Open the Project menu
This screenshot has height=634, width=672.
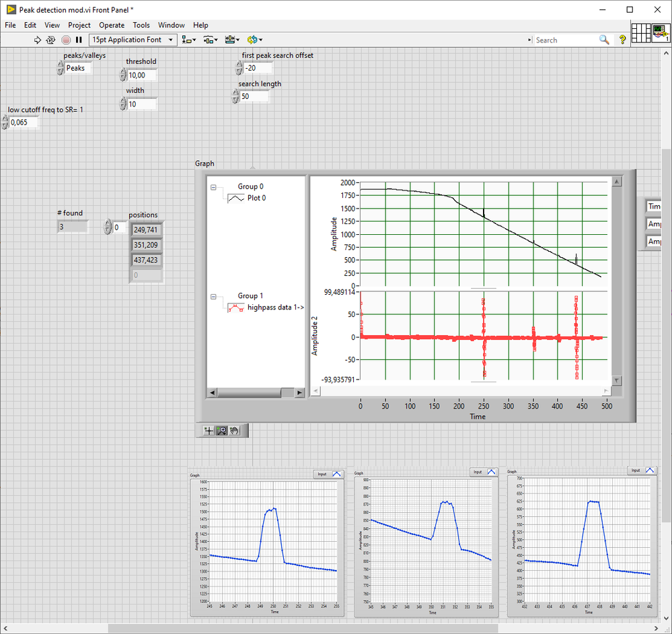79,26
